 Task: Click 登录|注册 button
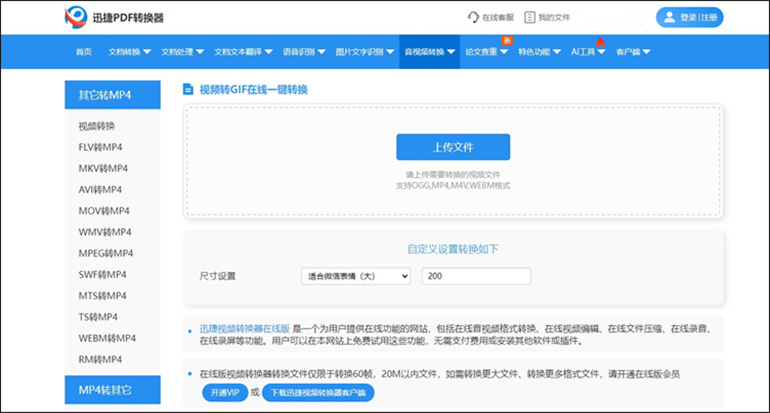689,17
